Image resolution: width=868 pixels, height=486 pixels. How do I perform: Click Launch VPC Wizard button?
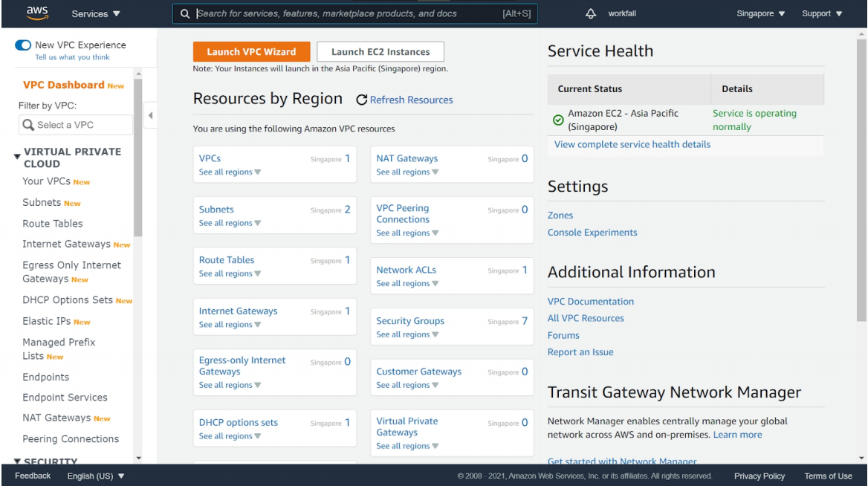point(251,52)
